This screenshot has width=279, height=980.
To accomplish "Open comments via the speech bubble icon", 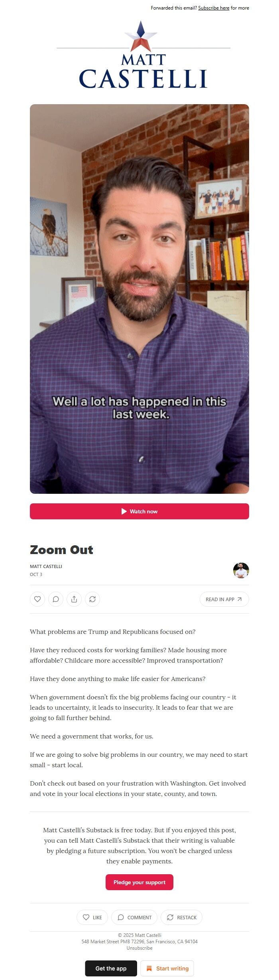I will [56, 599].
